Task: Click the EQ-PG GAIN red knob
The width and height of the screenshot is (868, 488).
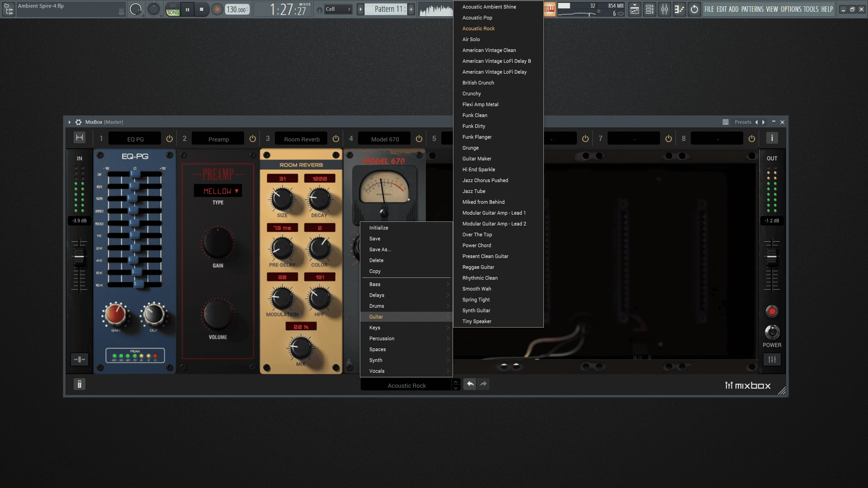Action: pyautogui.click(x=116, y=314)
